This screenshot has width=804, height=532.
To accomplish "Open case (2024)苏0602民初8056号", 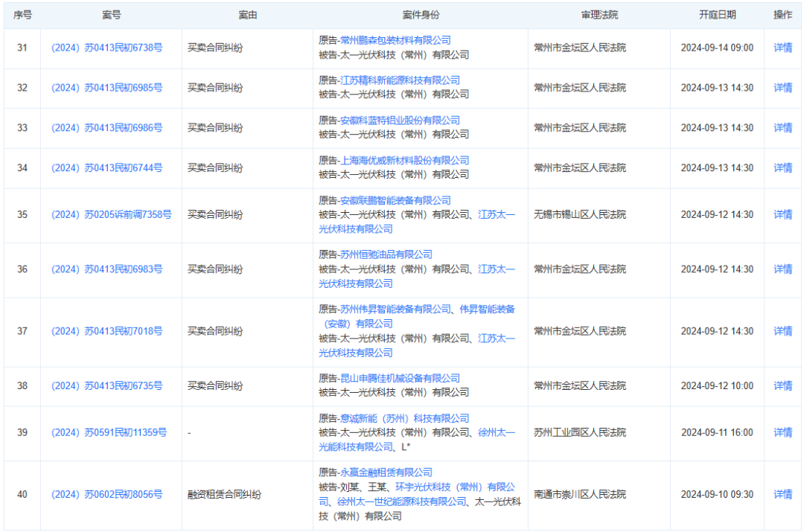I will tap(106, 495).
